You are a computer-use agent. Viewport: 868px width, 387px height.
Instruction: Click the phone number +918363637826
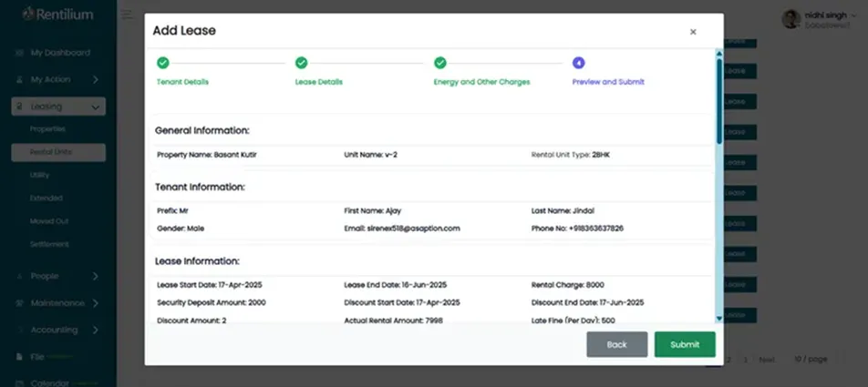coord(596,229)
